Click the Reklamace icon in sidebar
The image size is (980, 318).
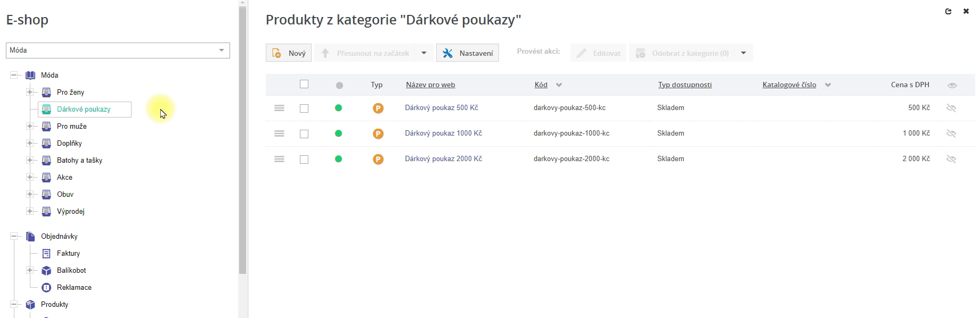46,288
